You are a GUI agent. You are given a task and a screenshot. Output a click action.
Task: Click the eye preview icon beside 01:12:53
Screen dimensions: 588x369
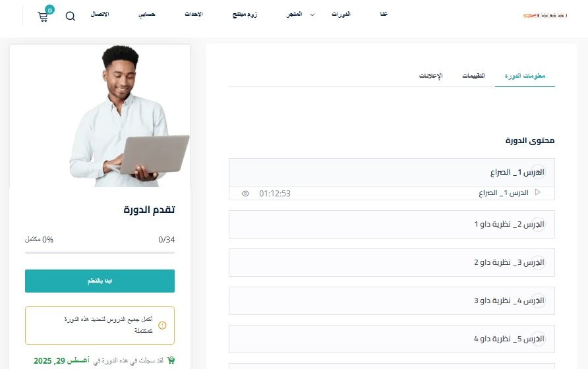click(245, 194)
